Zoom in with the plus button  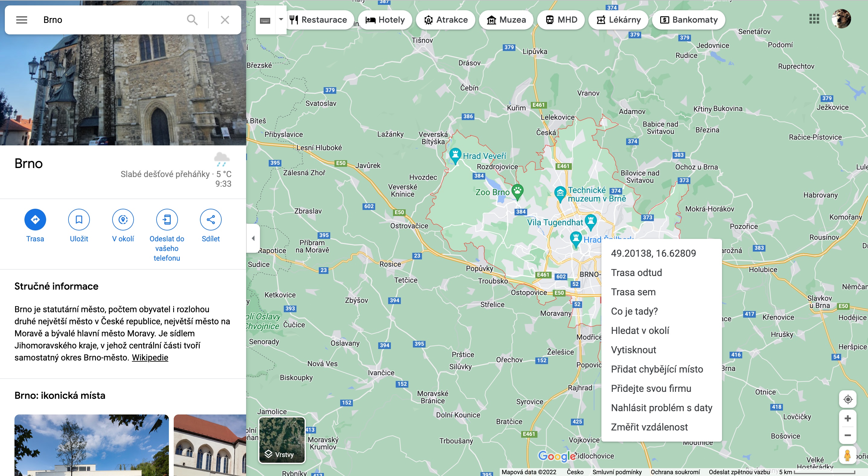click(x=848, y=418)
